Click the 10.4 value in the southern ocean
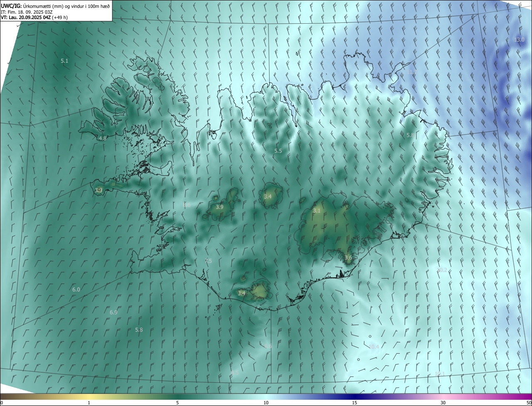The width and height of the screenshot is (532, 406). click(374, 347)
